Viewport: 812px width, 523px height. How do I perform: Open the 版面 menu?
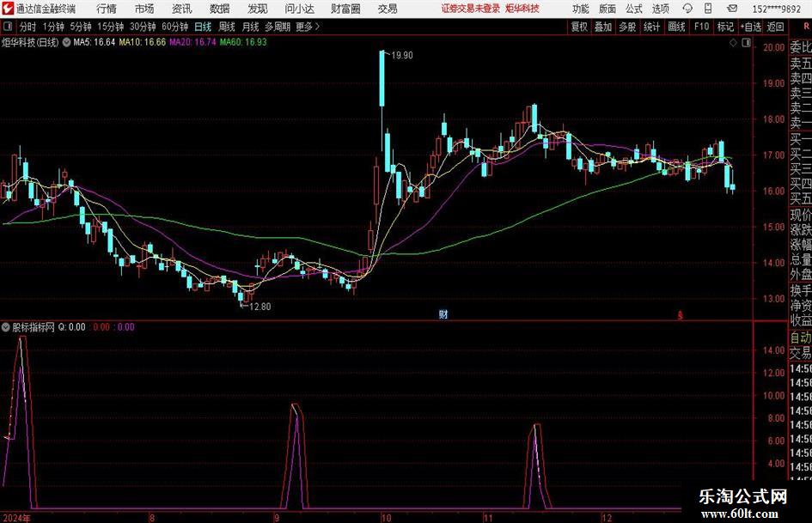607,9
